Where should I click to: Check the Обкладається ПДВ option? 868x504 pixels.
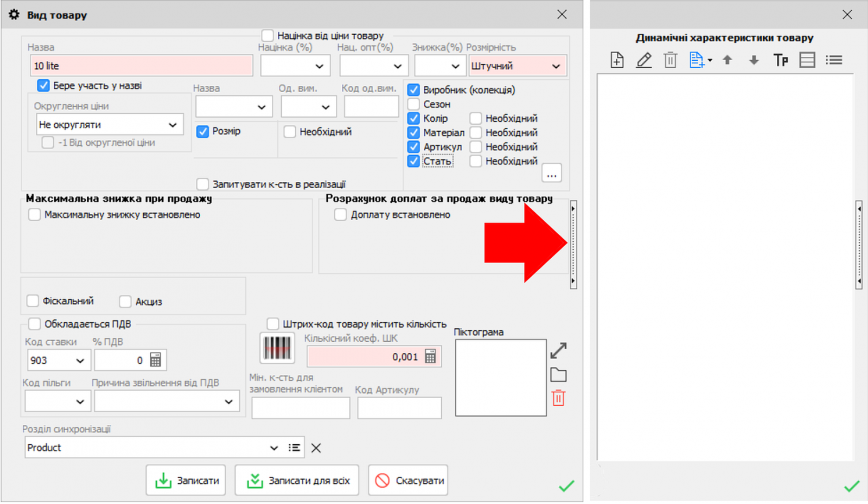[35, 324]
